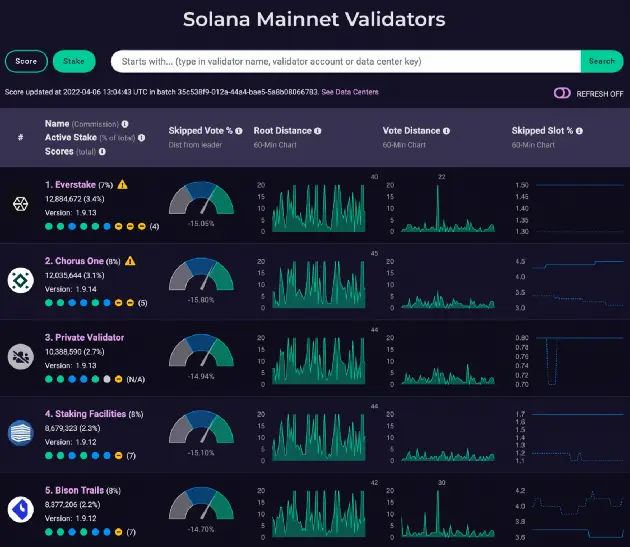630x547 pixels.
Task: Click the validator search input field
Action: coord(346,61)
